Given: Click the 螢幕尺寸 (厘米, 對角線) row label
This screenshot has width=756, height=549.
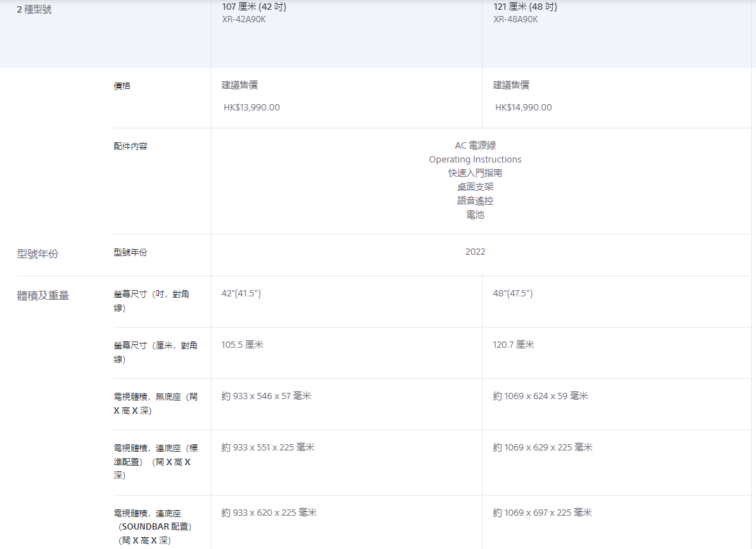Looking at the screenshot, I should click(156, 352).
